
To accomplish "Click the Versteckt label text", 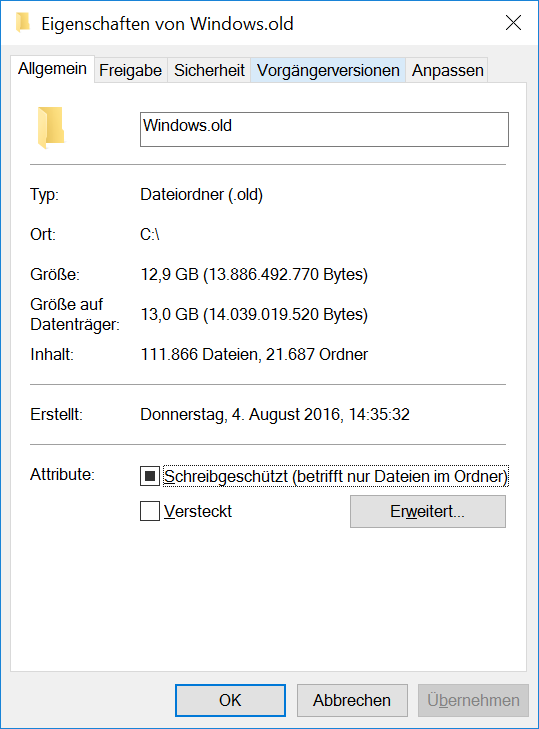I will [198, 511].
